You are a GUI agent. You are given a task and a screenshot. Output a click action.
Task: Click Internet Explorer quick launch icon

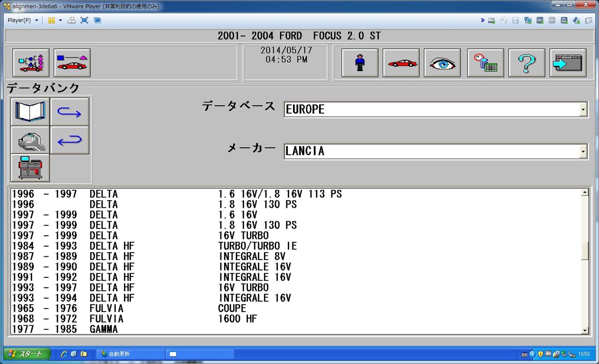click(x=65, y=354)
